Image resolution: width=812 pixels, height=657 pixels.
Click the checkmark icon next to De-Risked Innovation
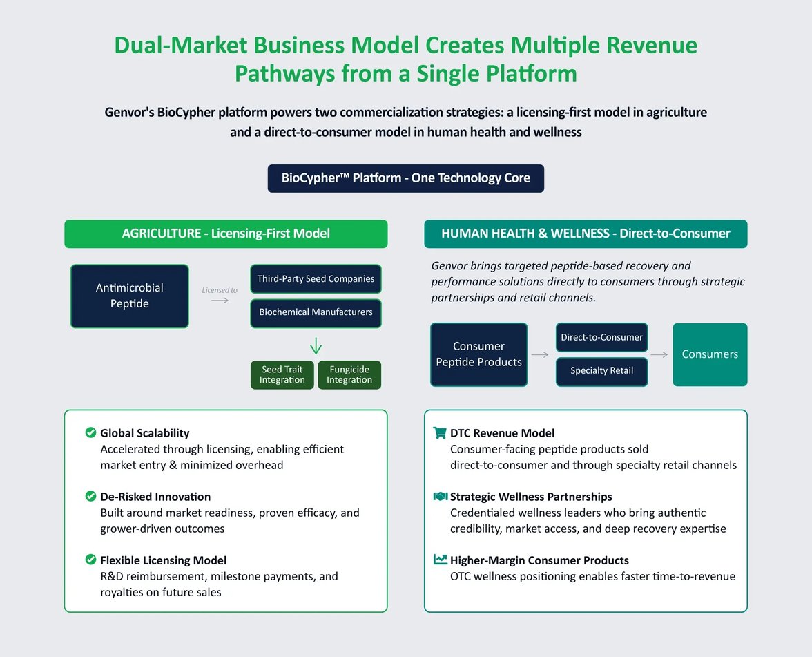click(90, 496)
